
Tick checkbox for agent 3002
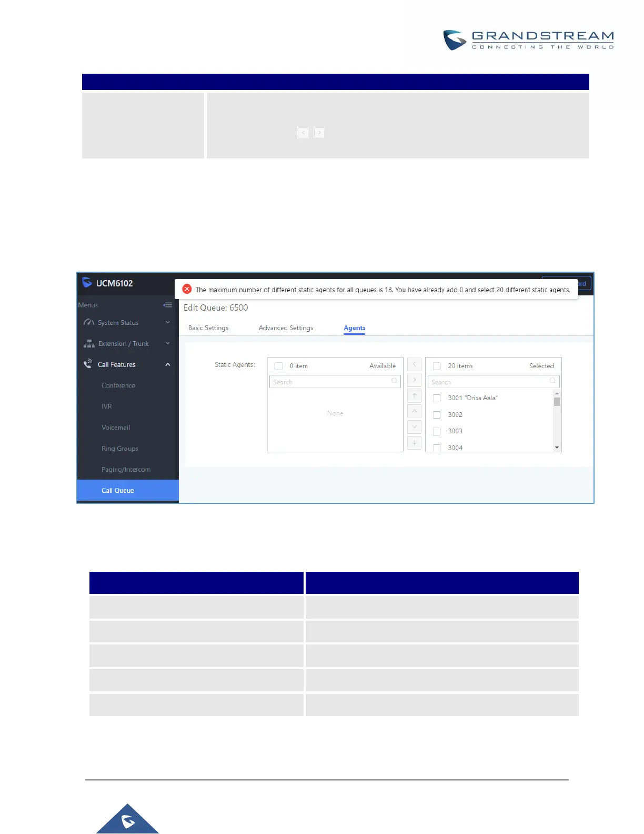pyautogui.click(x=437, y=415)
